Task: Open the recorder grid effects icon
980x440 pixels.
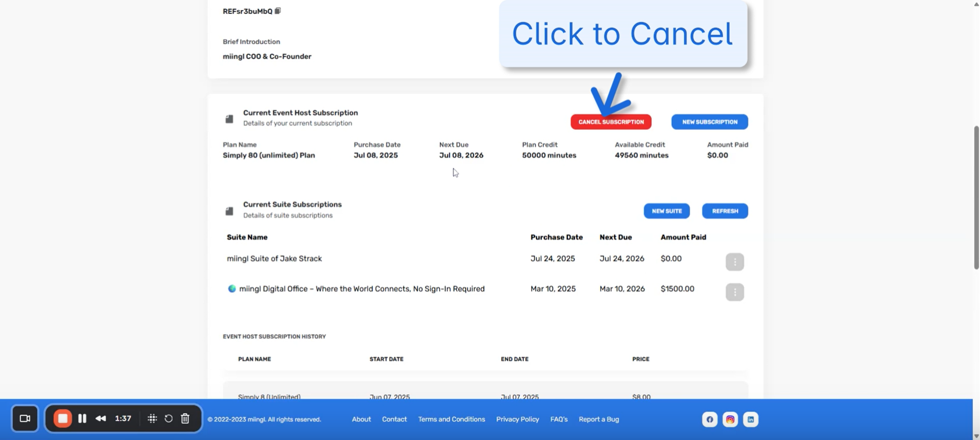Action: [x=152, y=418]
